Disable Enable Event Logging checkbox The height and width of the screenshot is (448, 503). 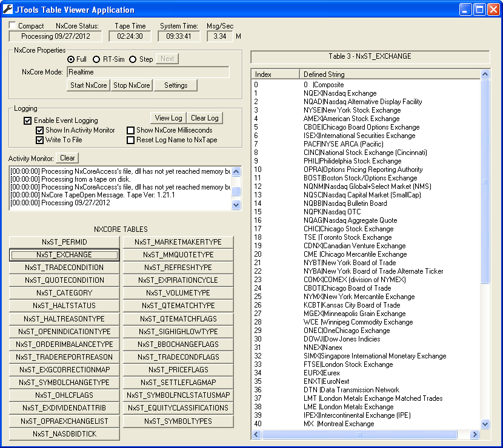pyautogui.click(x=28, y=120)
